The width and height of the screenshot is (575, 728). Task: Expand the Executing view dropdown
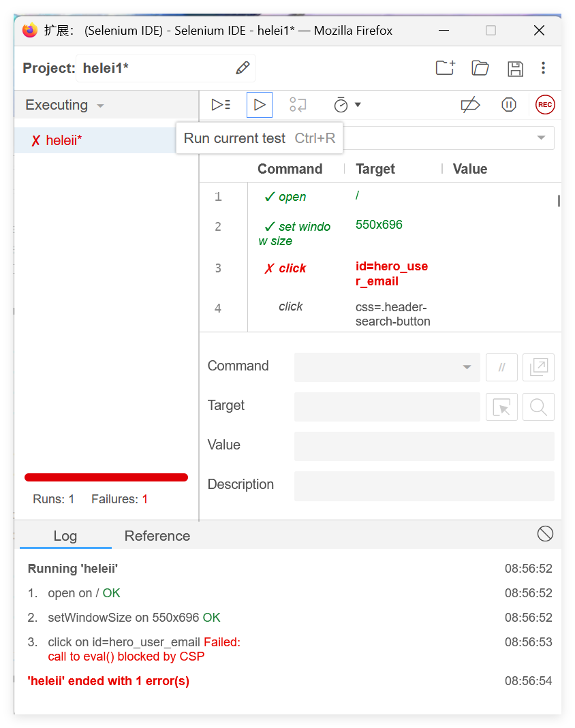[100, 106]
